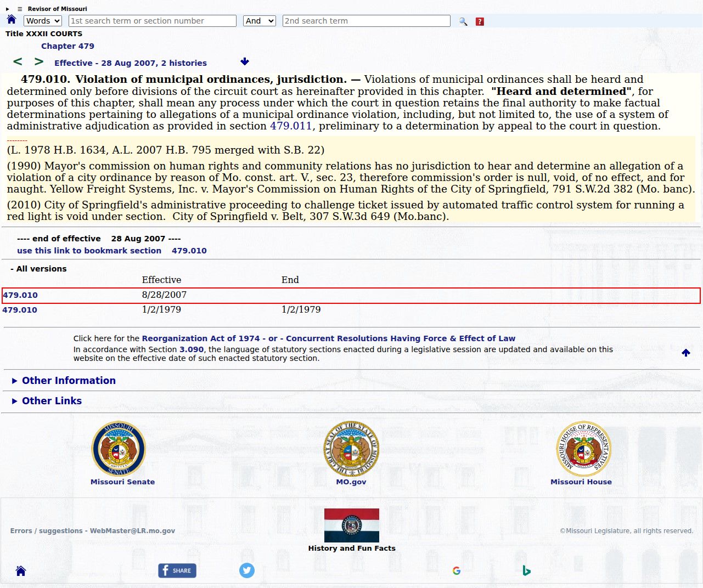Go to the home page icon in top bar

click(x=12, y=20)
